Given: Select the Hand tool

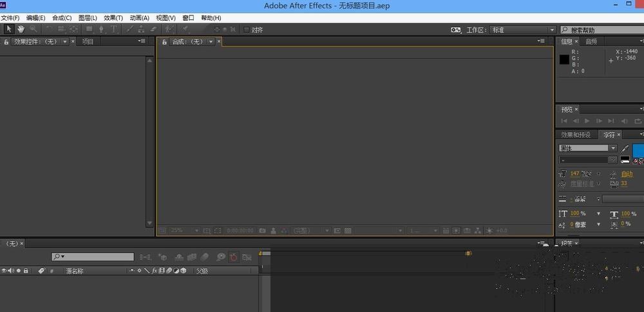Looking at the screenshot, I should pos(21,29).
